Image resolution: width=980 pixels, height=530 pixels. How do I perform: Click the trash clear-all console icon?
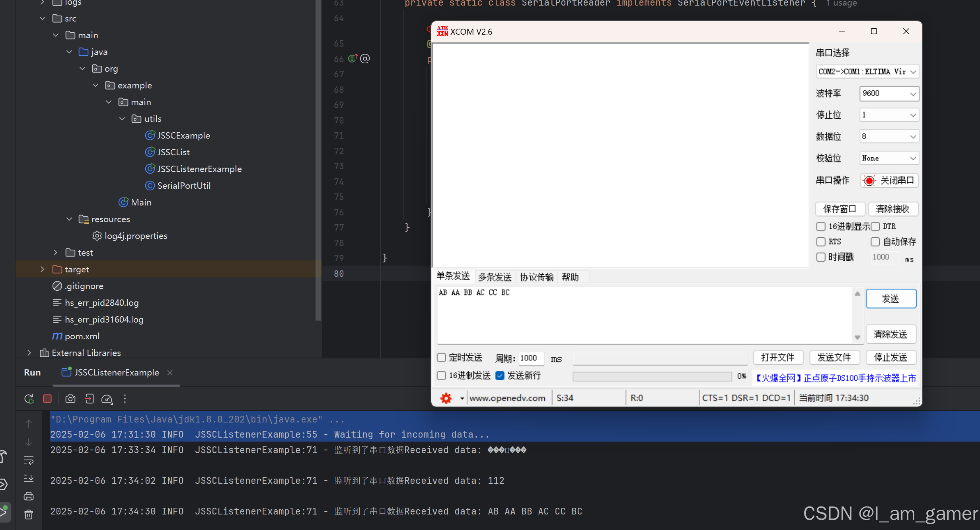click(29, 515)
